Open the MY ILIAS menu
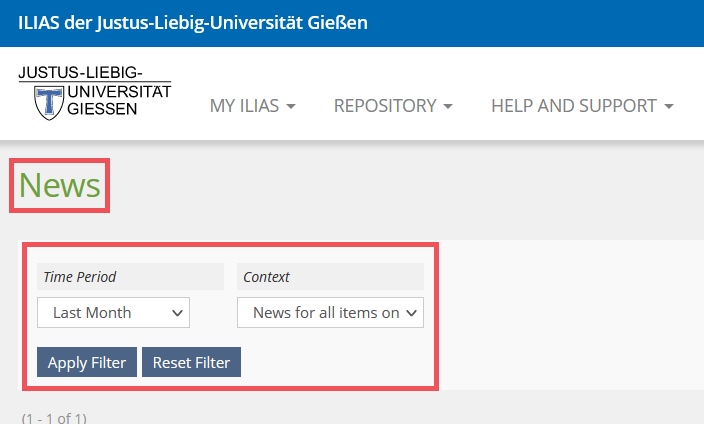Image resolution: width=704 pixels, height=424 pixels. (252, 106)
